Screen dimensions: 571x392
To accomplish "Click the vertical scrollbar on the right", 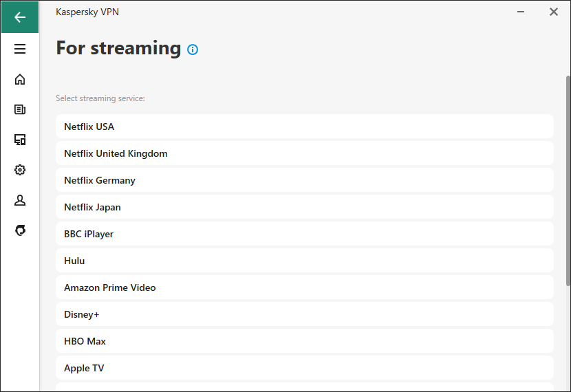I will [568, 181].
